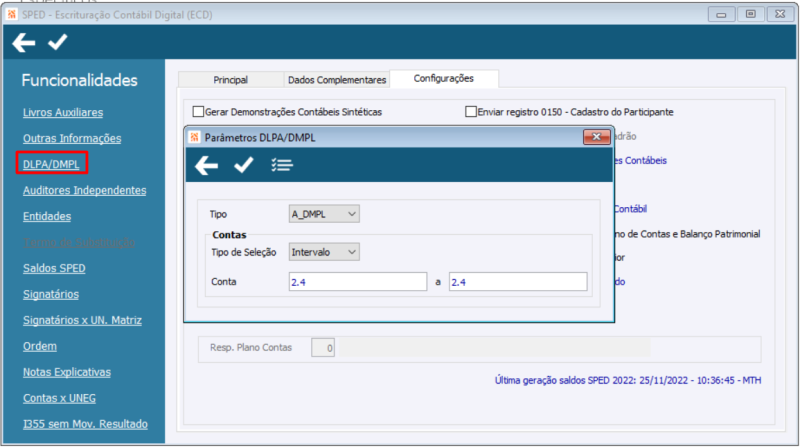This screenshot has height=448, width=800.
Task: Open the DLPA/DMPL link
Action: click(x=51, y=164)
